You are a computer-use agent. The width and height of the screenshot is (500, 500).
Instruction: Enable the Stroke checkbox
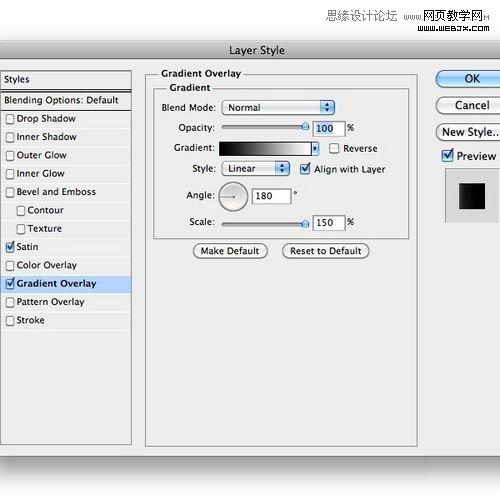tap(10, 321)
